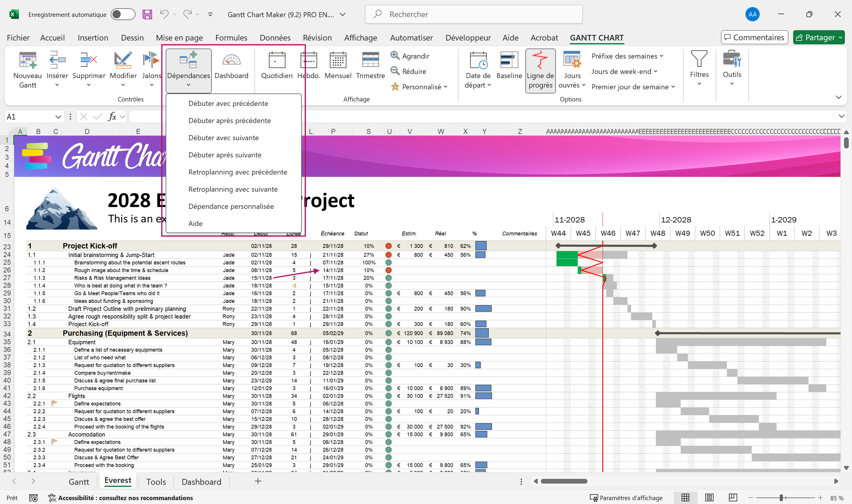
Task: Choose Débuter après précédente menu entry
Action: pyautogui.click(x=230, y=121)
